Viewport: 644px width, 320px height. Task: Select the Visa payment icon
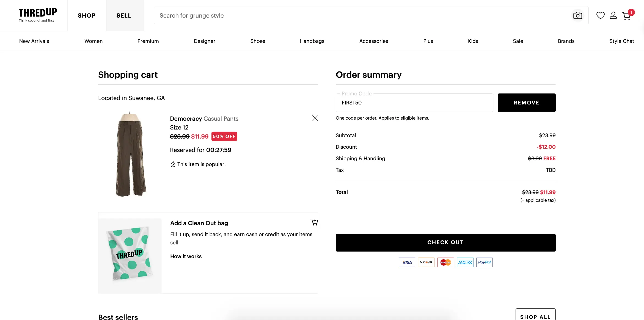[x=407, y=262]
